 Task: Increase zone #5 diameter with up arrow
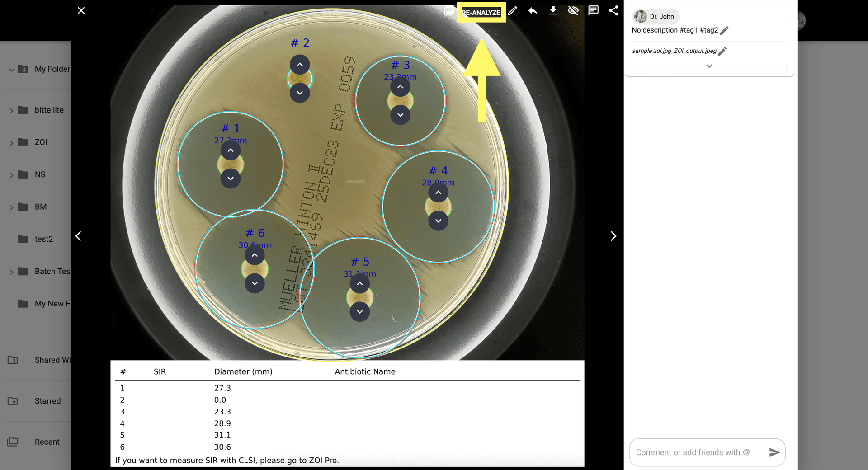360,284
